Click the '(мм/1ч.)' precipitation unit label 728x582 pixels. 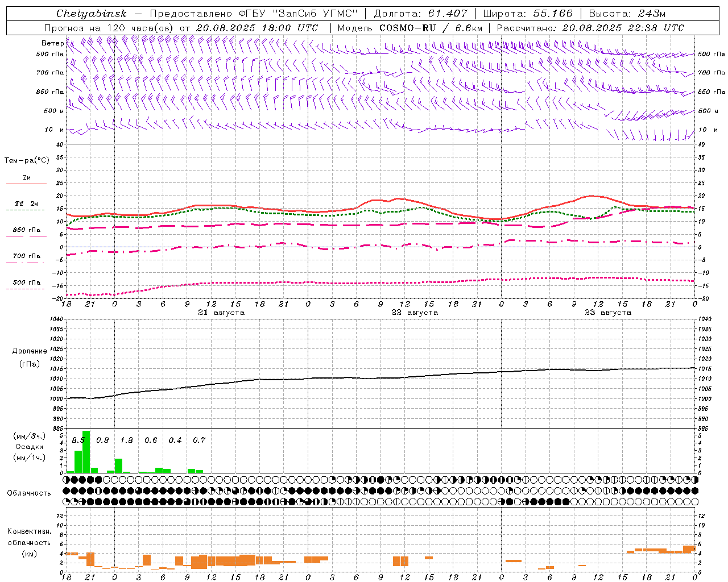[29, 458]
